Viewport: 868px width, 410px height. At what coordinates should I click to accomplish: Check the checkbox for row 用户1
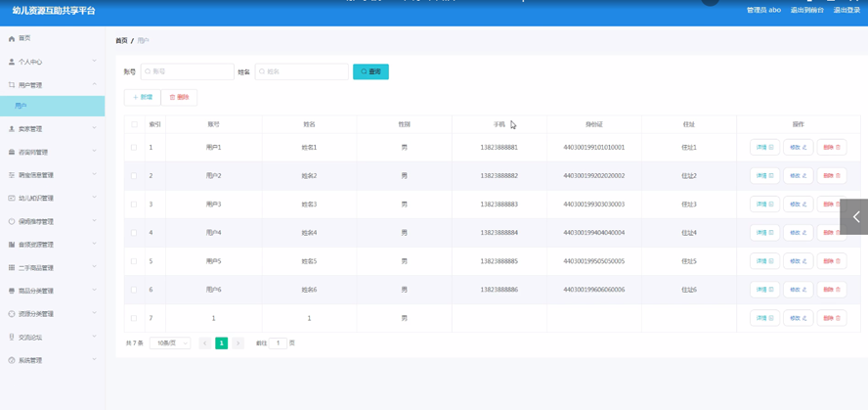(x=135, y=148)
